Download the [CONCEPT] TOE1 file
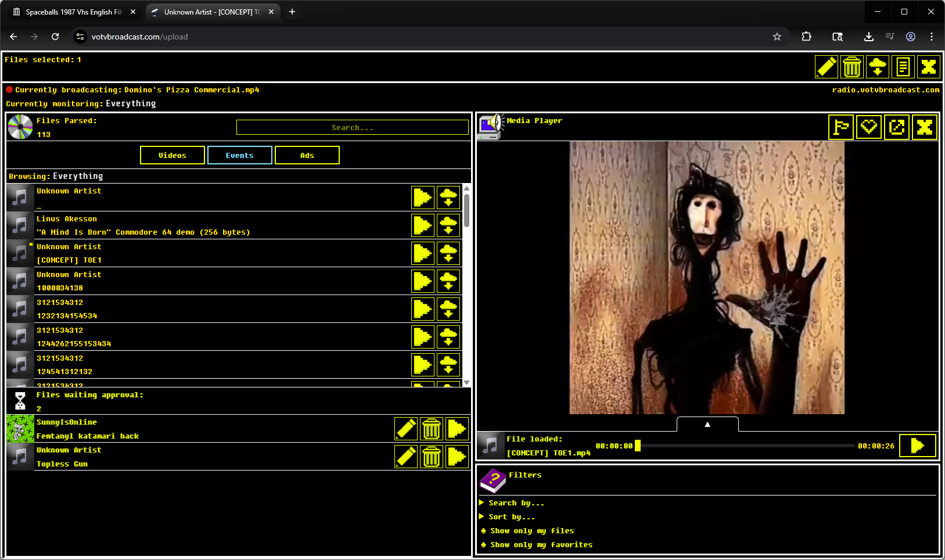This screenshot has width=945, height=560. coord(448,253)
